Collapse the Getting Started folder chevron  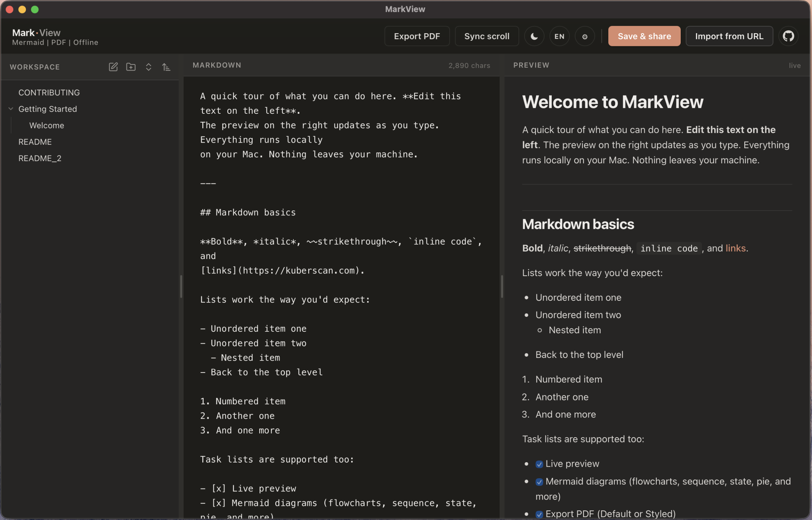click(11, 109)
